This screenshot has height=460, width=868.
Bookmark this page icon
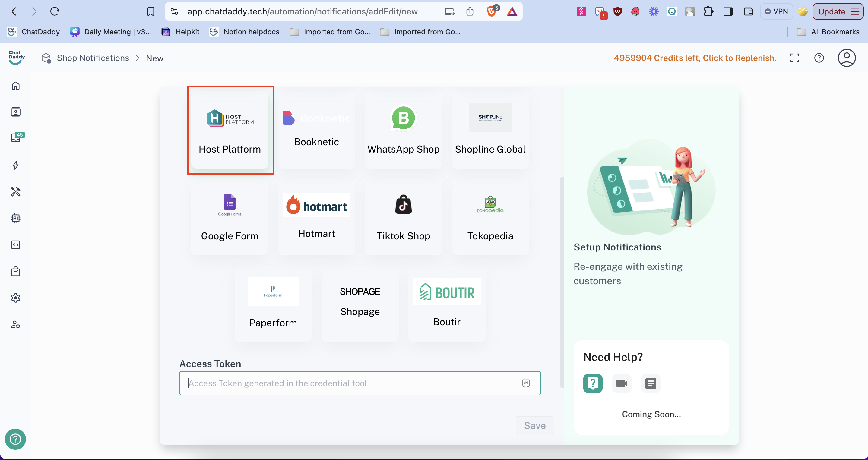(x=150, y=11)
